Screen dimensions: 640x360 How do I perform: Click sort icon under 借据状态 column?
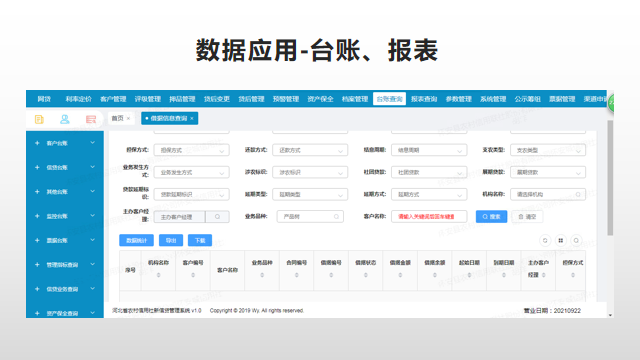pyautogui.click(x=366, y=275)
